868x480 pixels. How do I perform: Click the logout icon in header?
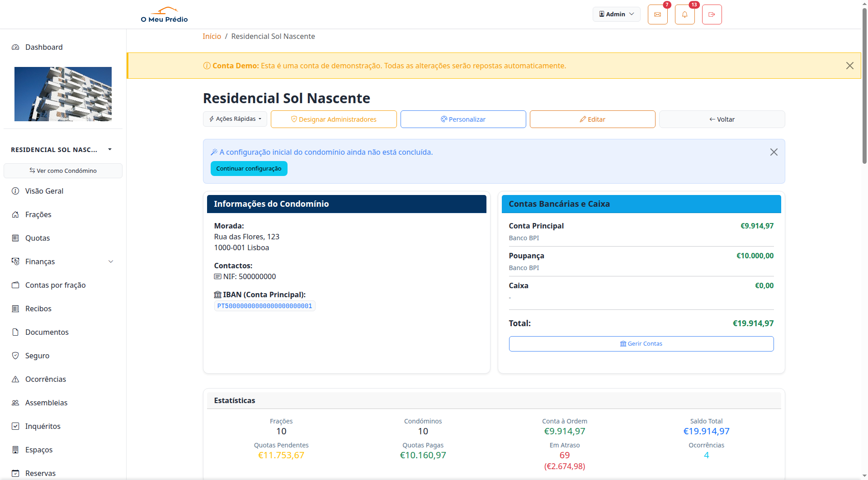tap(712, 14)
